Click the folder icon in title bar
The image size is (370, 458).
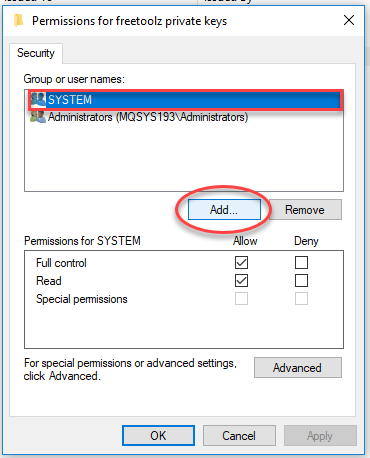click(x=19, y=21)
